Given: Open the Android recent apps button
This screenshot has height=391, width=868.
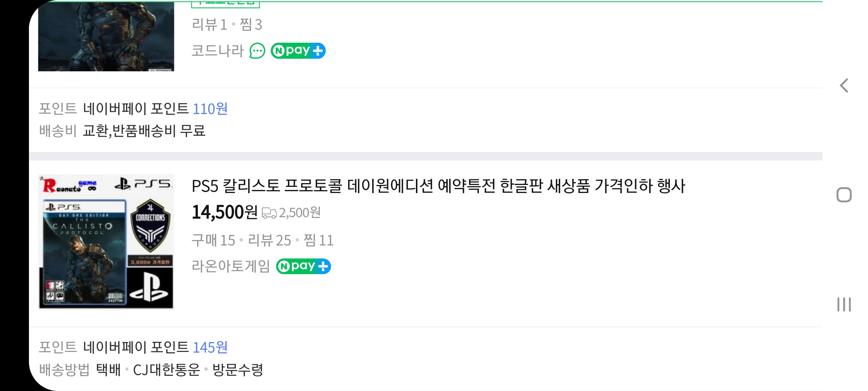Looking at the screenshot, I should (x=844, y=304).
